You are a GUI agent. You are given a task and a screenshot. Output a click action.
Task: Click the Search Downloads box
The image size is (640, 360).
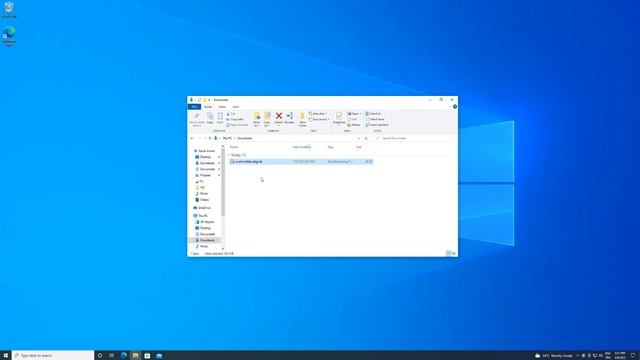415,138
